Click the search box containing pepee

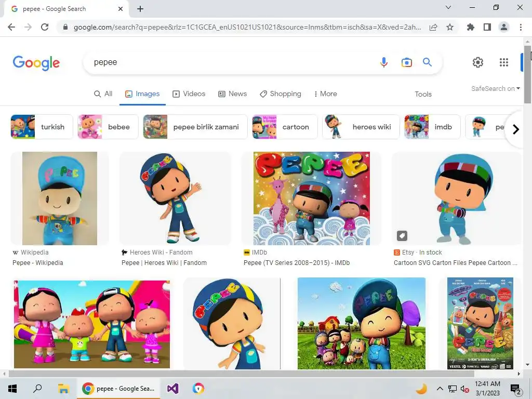(x=231, y=62)
